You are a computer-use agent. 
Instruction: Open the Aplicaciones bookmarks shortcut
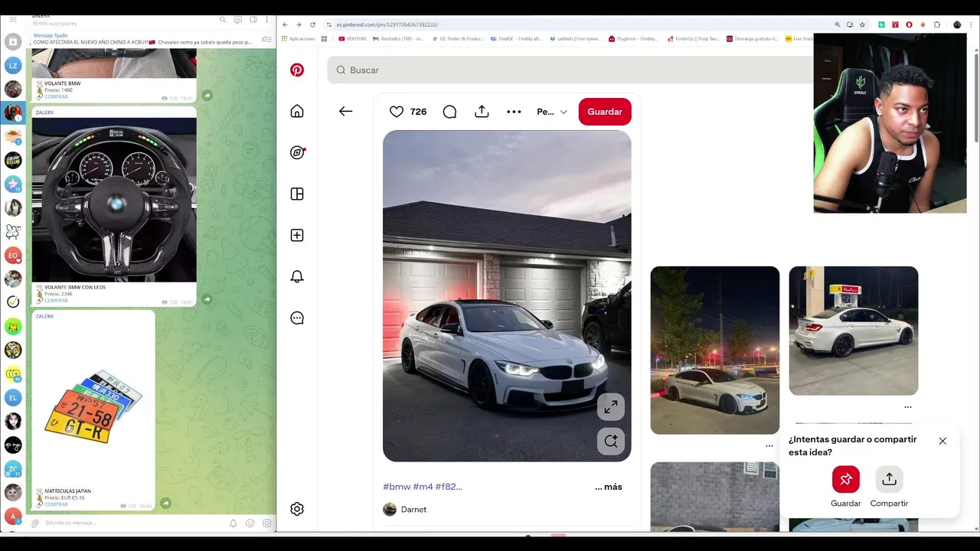pos(299,38)
